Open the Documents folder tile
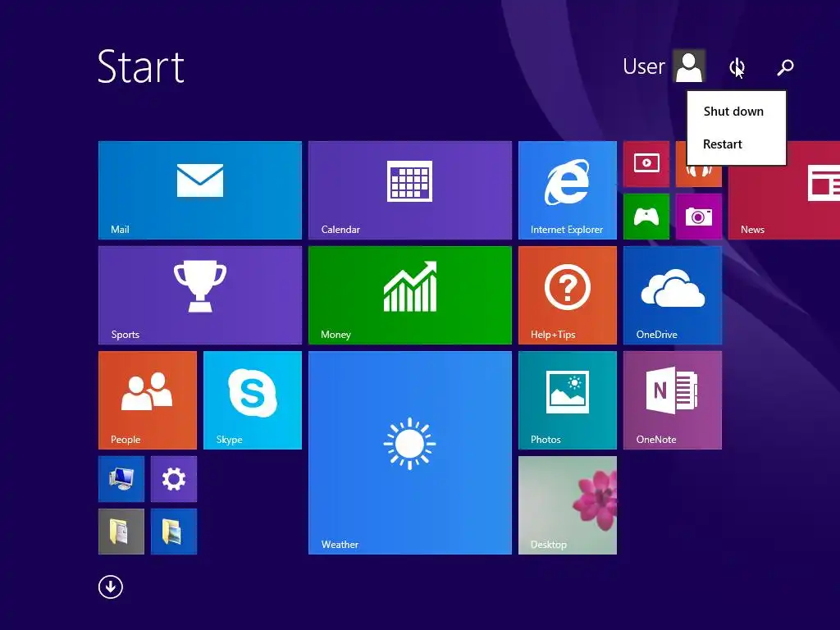 121,532
